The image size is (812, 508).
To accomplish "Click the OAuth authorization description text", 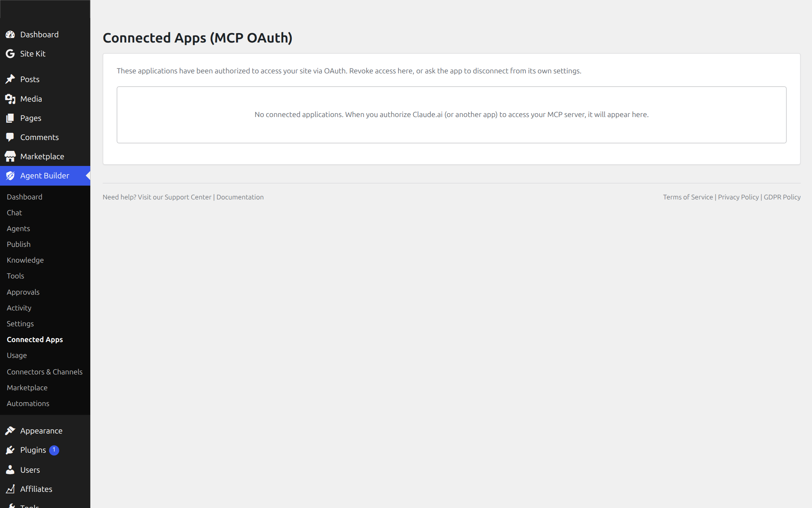I will point(349,71).
